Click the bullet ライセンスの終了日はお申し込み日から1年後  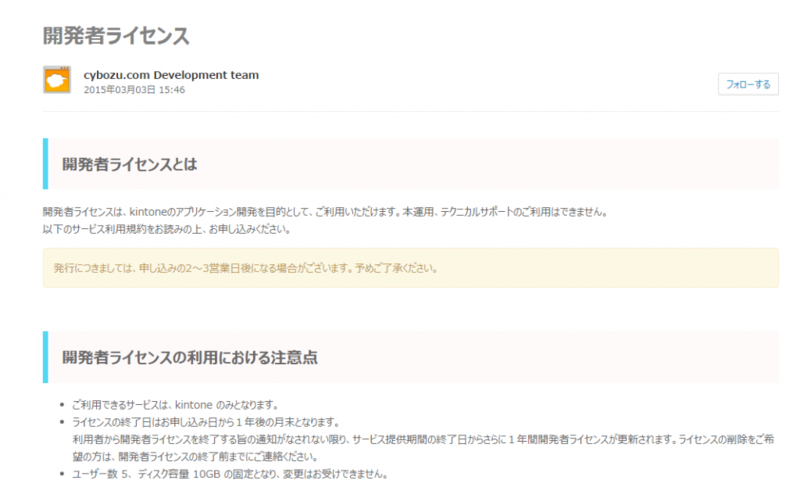pos(206,422)
